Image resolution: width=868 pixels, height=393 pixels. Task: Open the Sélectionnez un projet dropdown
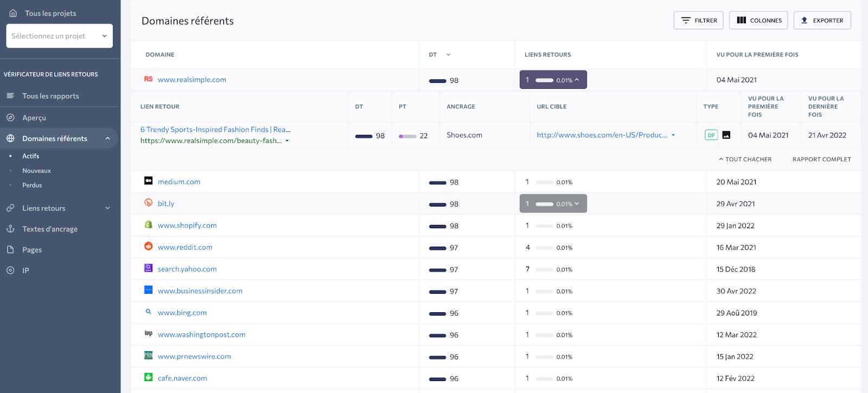click(60, 36)
